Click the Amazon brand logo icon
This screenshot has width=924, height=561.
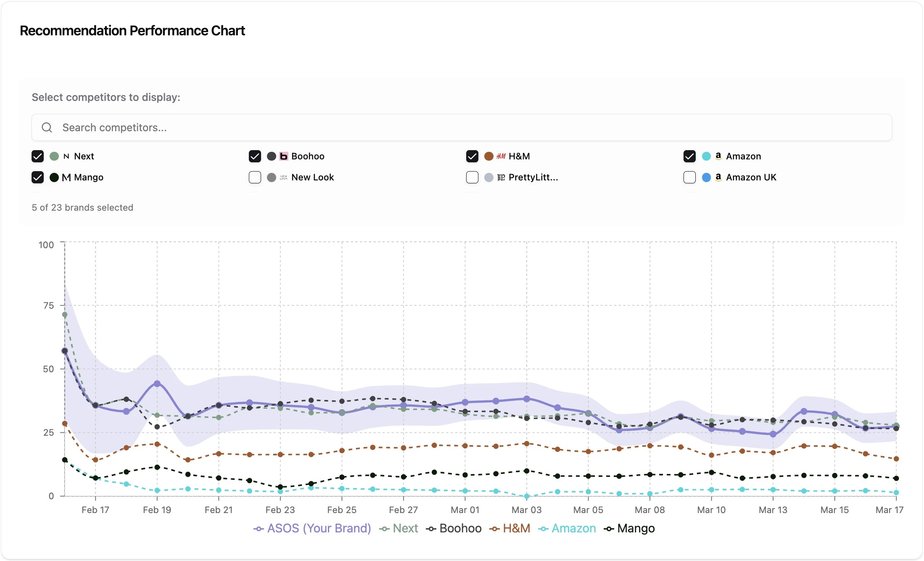point(718,156)
